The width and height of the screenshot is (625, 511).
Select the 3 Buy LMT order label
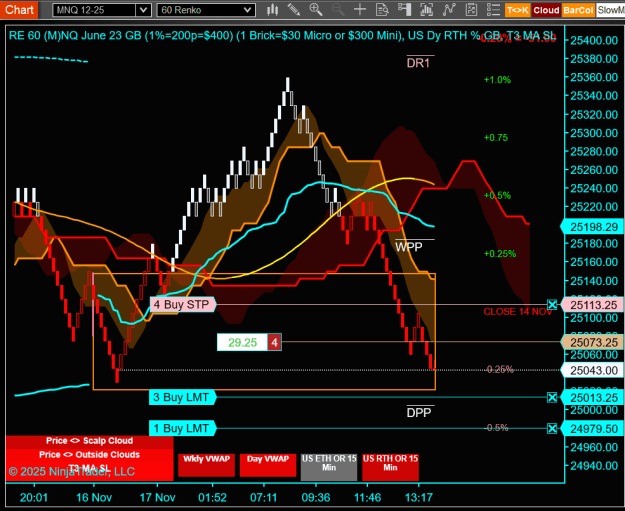[182, 397]
